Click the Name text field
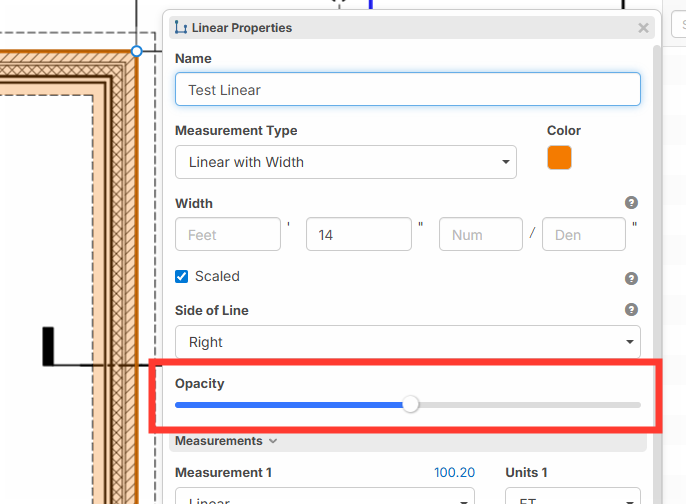686x504 pixels. coord(407,90)
